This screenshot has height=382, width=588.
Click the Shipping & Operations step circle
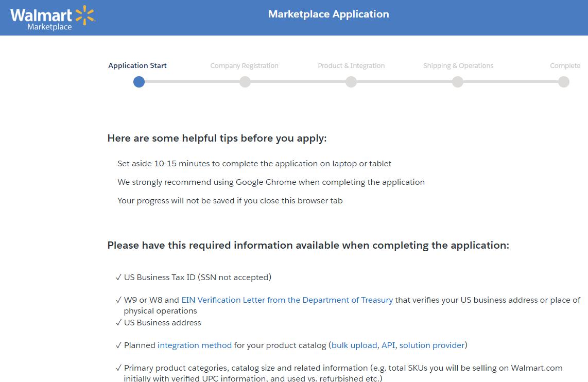[458, 82]
